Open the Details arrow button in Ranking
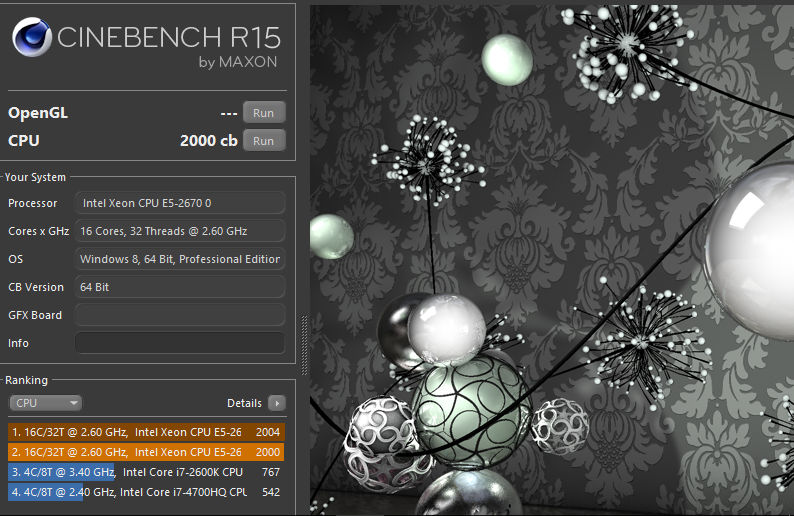Screen dimensions: 794x516 coord(277,403)
